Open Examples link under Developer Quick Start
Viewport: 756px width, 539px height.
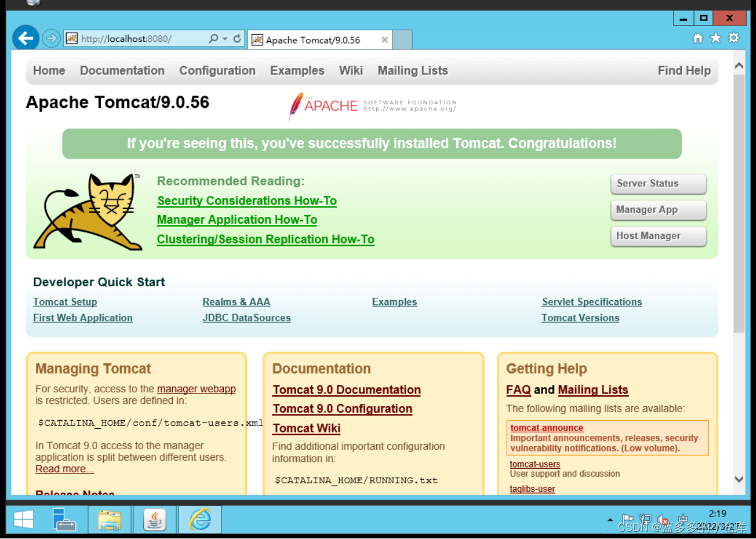coord(394,301)
